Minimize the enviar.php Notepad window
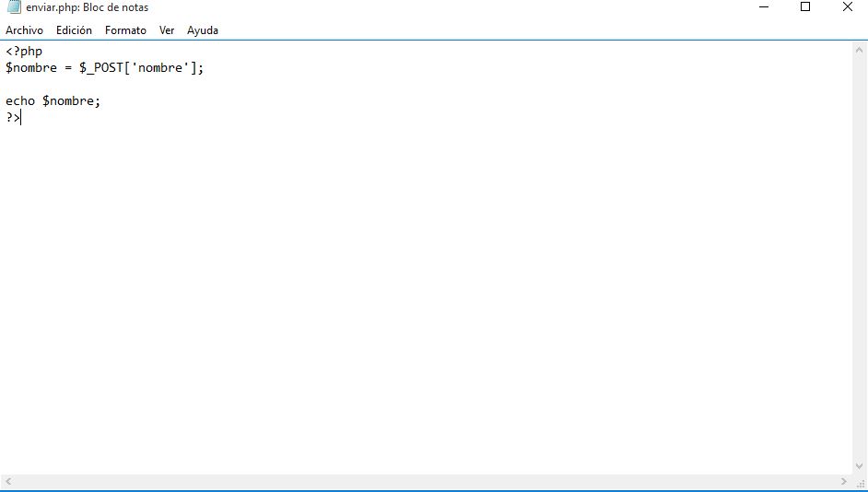Screen dimensions: 868x492 point(764,7)
